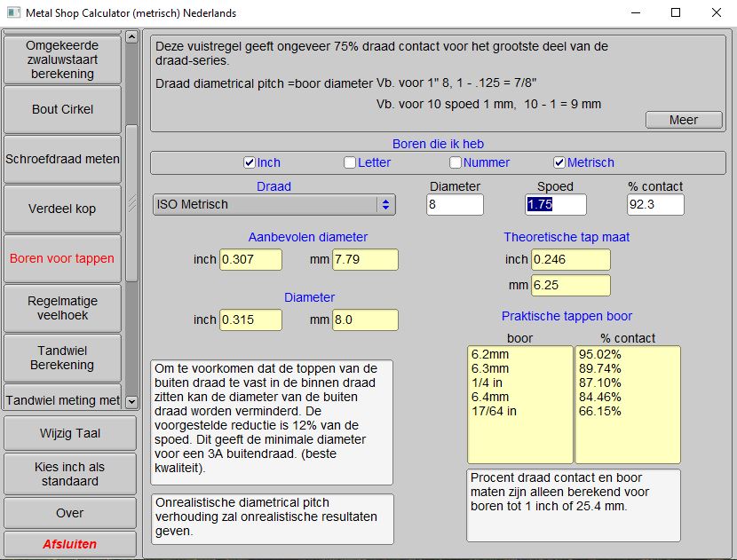Click the Procent draad contact note box
This screenshot has width=737, height=560.
[574, 505]
